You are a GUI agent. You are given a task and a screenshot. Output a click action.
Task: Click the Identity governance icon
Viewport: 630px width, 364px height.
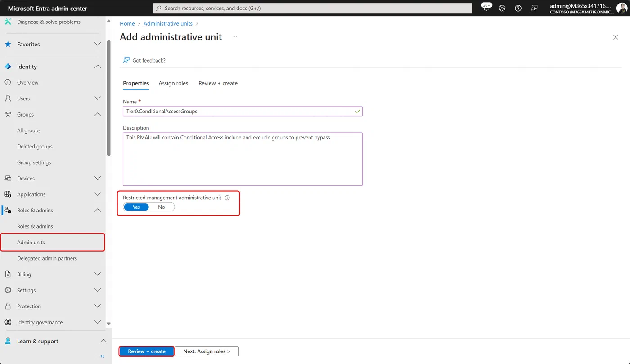[x=8, y=322]
